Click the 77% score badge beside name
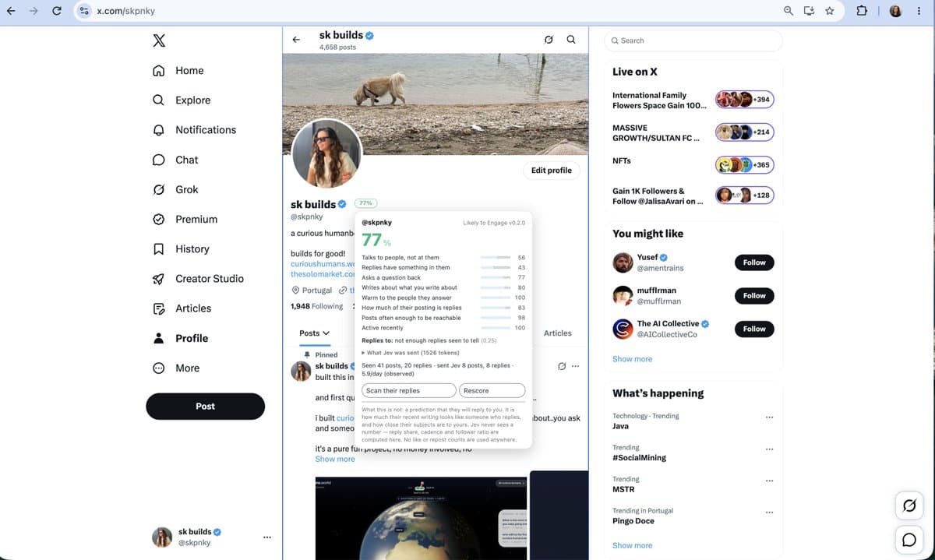This screenshot has width=935, height=560. tap(366, 203)
